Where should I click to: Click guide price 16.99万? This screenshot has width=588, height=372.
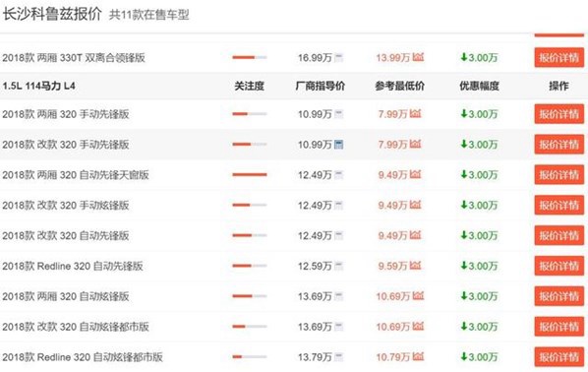pyautogui.click(x=315, y=58)
